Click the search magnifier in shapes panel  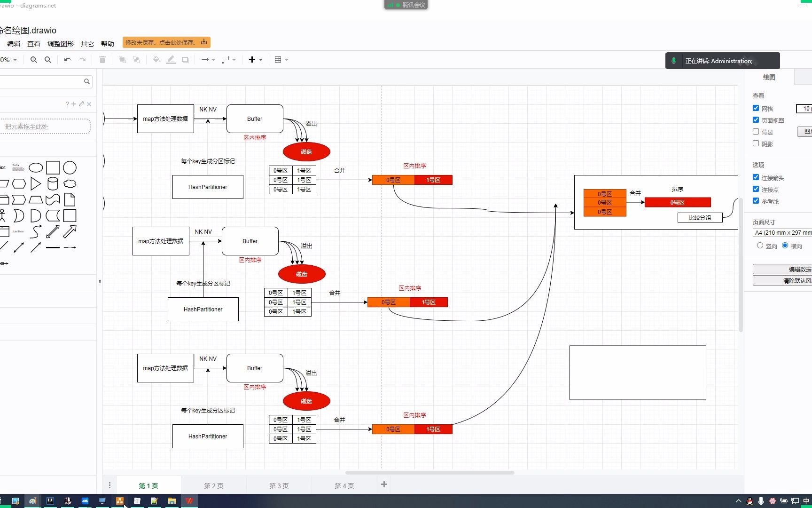click(x=87, y=81)
